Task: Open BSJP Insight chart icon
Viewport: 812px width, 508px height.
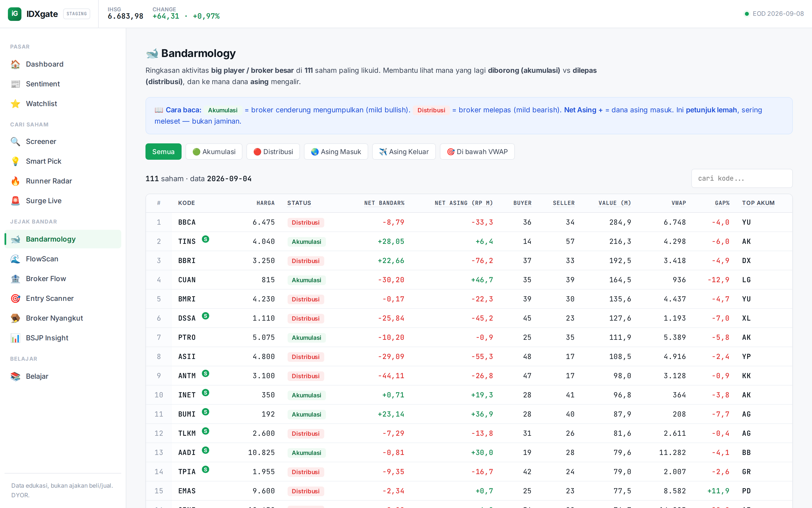Action: click(x=16, y=338)
